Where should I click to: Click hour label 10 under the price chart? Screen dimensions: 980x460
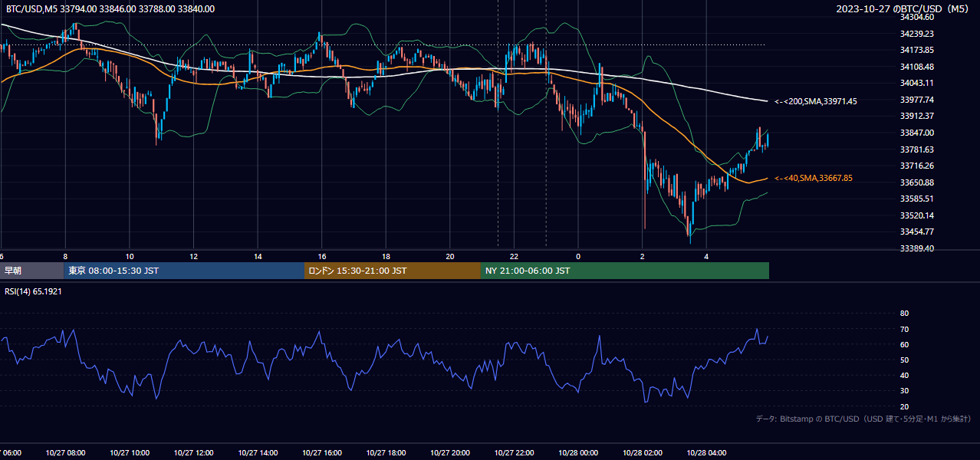point(130,256)
